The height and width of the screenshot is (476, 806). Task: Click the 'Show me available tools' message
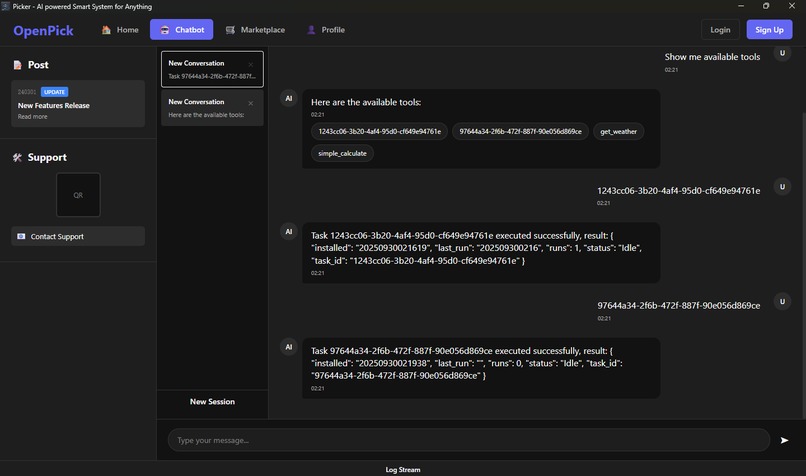(x=712, y=57)
